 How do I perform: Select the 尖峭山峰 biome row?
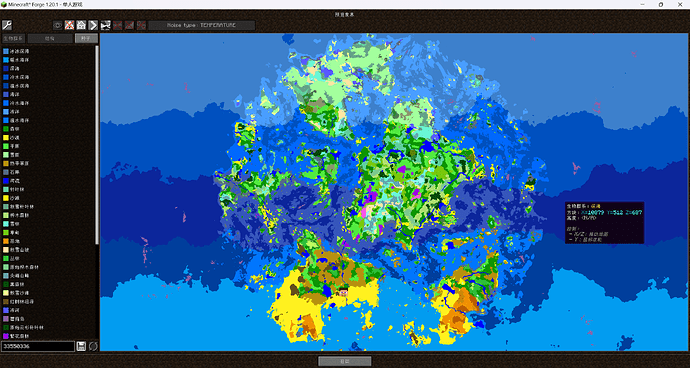pyautogui.click(x=48, y=276)
